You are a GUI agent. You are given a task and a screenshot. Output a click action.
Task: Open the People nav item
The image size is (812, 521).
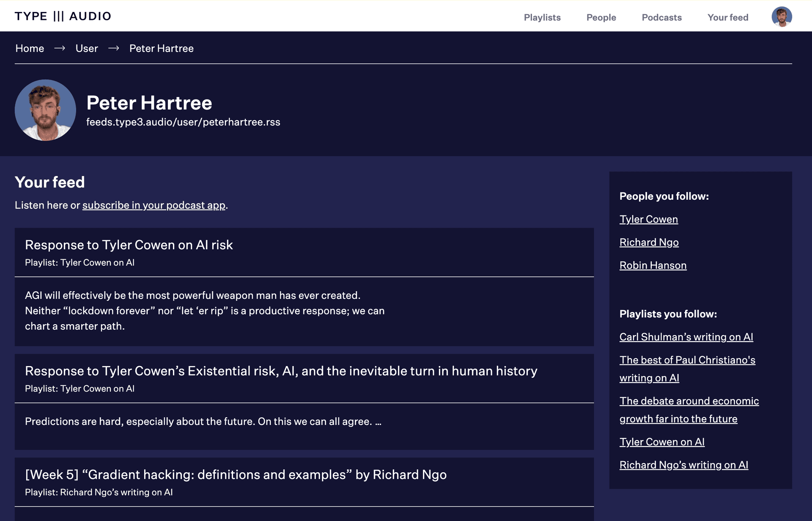[x=601, y=17]
